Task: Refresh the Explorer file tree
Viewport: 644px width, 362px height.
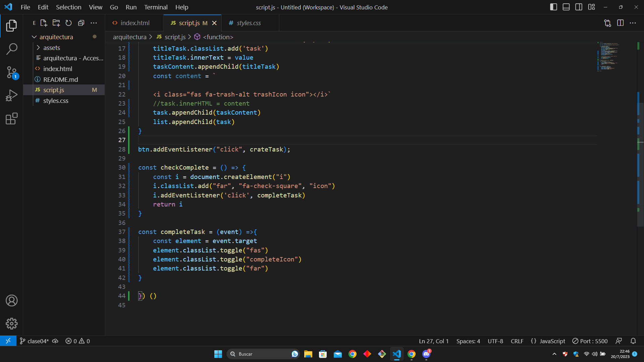Action: [68, 23]
